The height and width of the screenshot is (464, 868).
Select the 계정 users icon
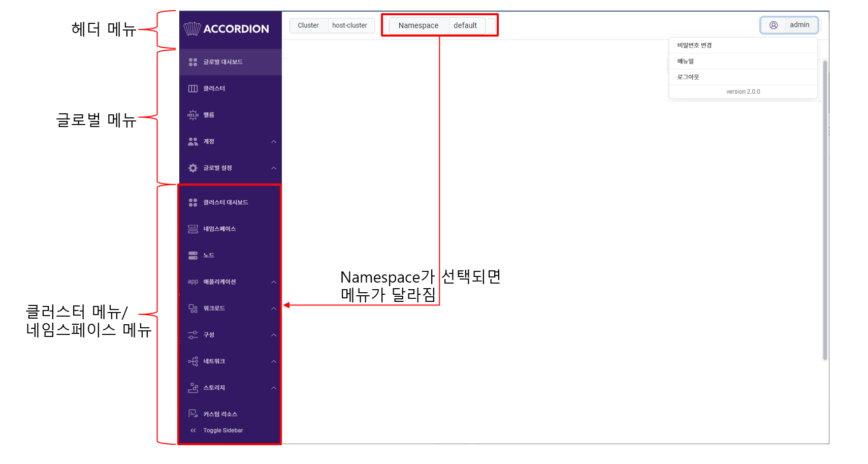coord(193,141)
